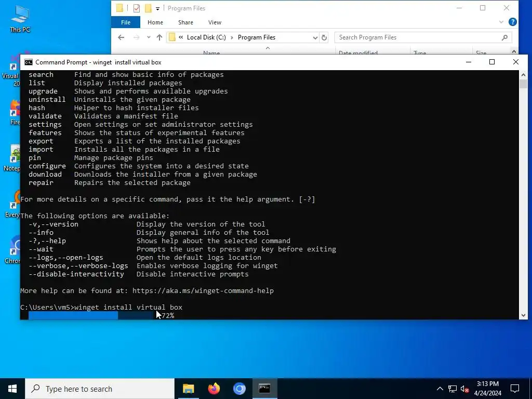Click the command prompt scroll-down arrow
Viewport: 532px width, 399px height.
click(x=523, y=315)
